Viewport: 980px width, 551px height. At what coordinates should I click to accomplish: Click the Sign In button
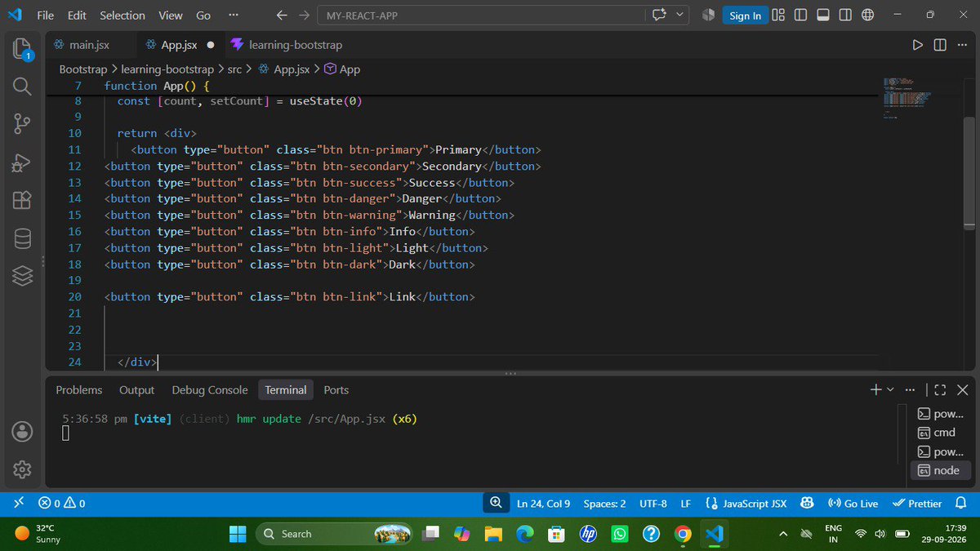click(x=745, y=16)
